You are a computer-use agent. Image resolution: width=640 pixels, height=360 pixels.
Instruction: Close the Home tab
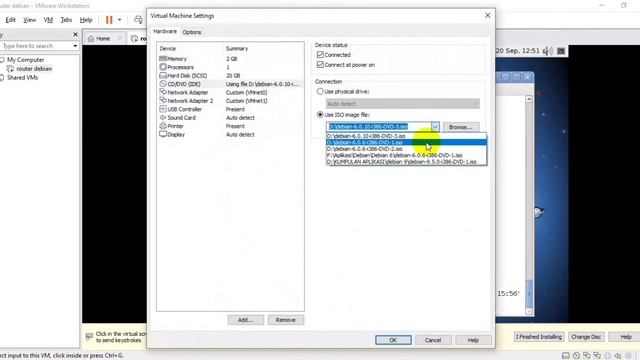120,38
